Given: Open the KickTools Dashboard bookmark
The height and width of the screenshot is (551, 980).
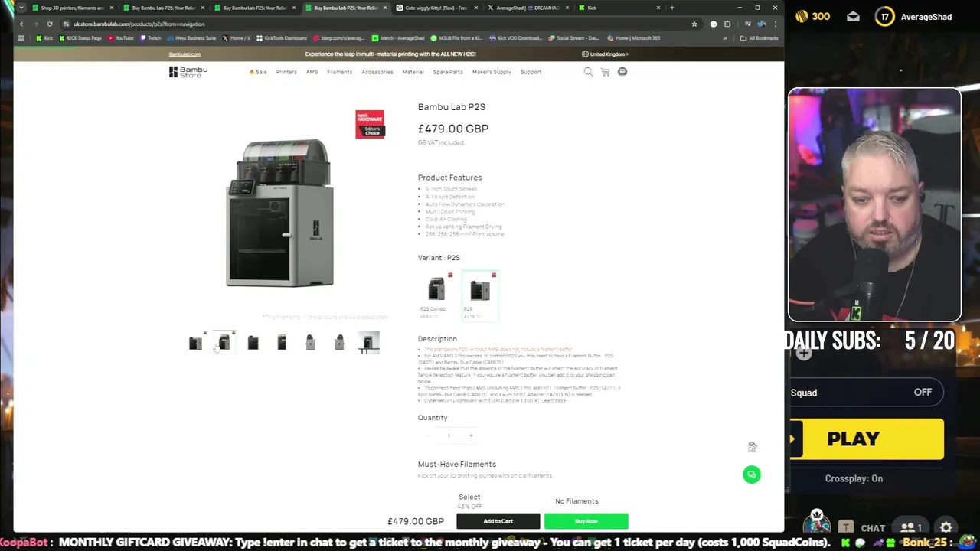Looking at the screenshot, I should point(281,37).
